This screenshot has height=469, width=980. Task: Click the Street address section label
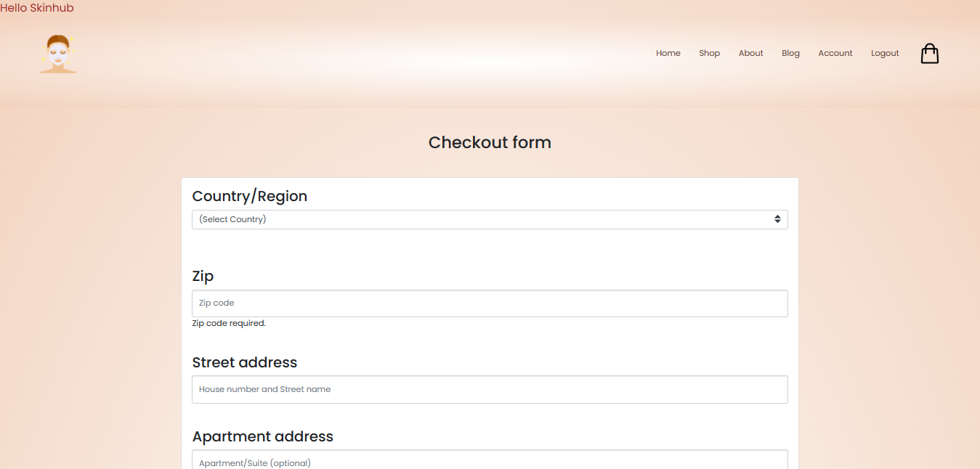click(x=244, y=362)
